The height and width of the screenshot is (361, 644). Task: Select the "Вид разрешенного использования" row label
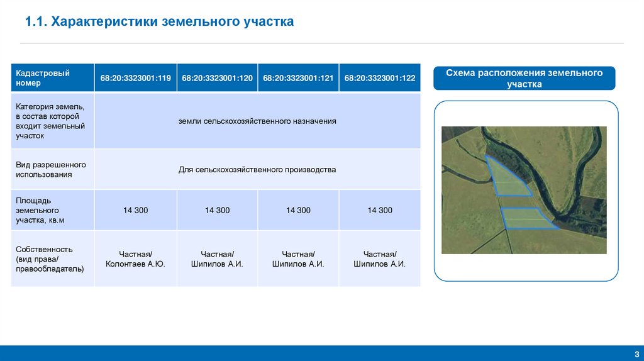click(53, 169)
